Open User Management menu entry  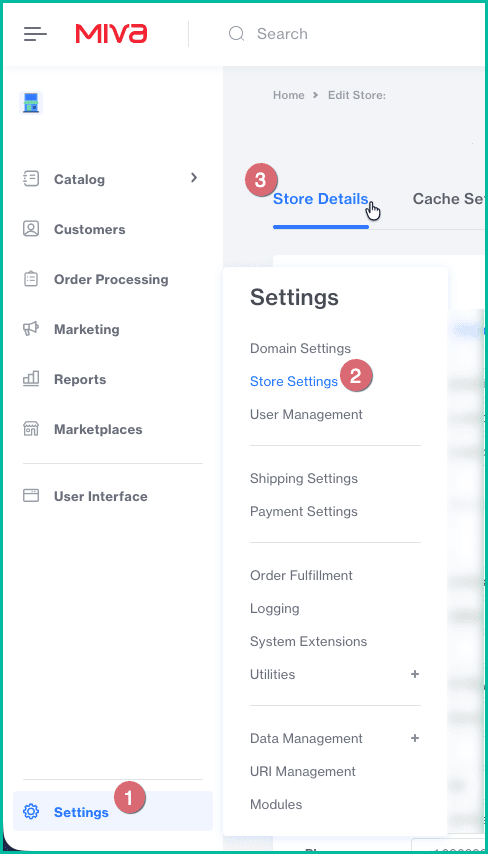coord(306,414)
